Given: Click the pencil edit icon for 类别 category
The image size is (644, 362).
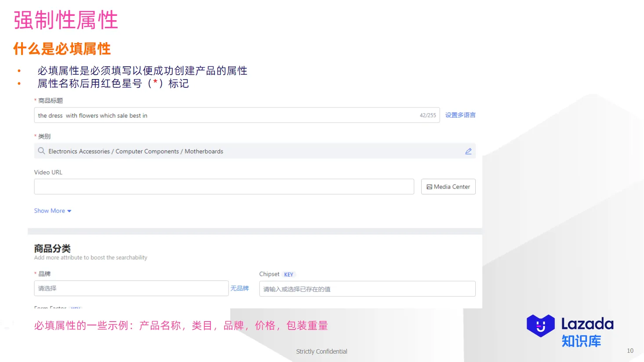Looking at the screenshot, I should 468,151.
